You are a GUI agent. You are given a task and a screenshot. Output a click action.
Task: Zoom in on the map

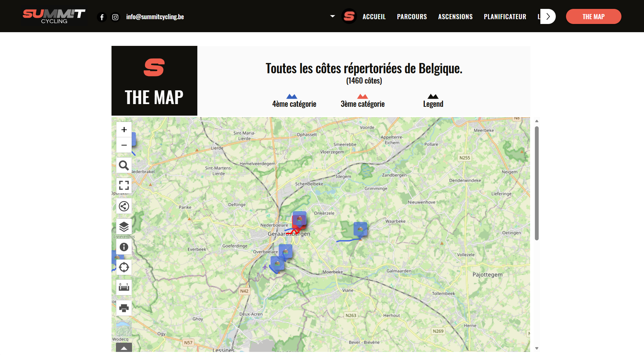click(x=124, y=130)
